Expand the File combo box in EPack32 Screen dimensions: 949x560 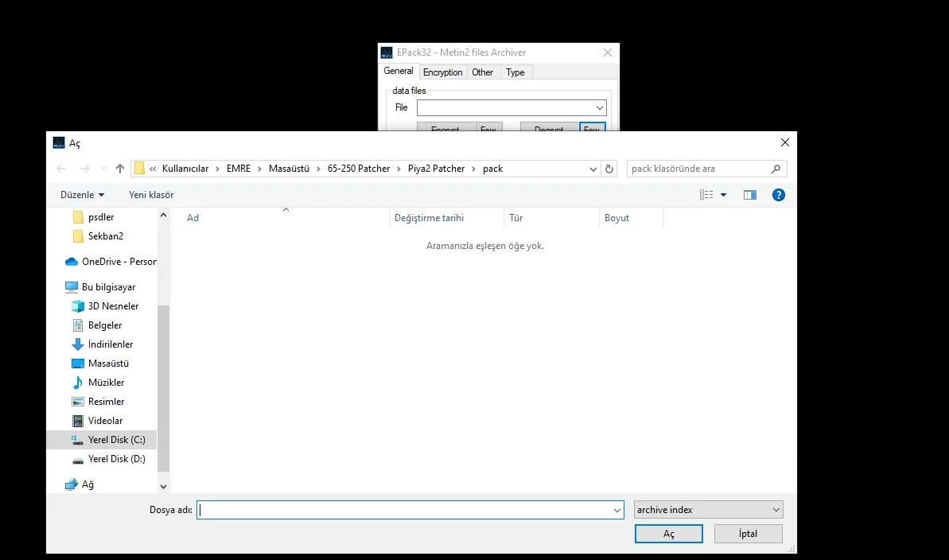coord(599,108)
